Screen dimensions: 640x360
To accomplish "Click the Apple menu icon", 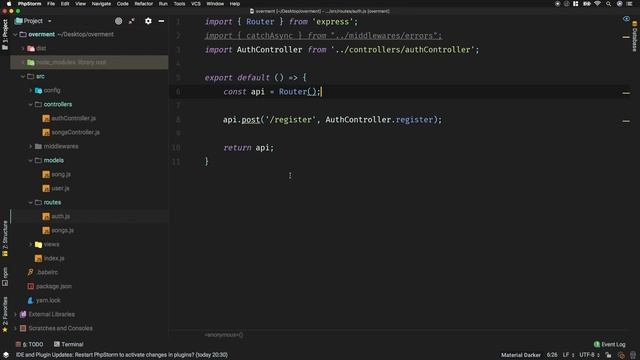I will (9, 4).
